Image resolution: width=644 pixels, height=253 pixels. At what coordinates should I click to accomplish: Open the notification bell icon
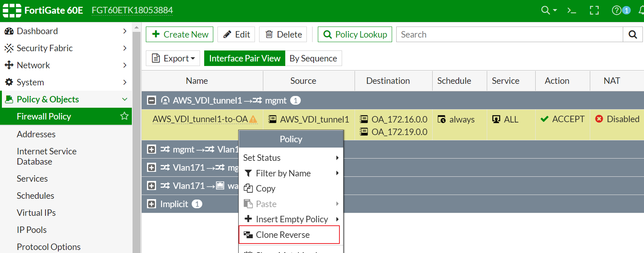[641, 10]
